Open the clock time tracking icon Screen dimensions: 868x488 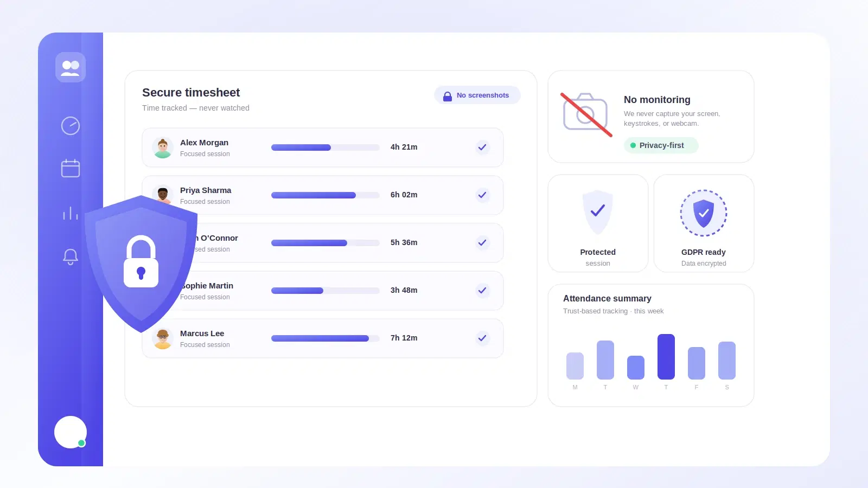click(71, 126)
